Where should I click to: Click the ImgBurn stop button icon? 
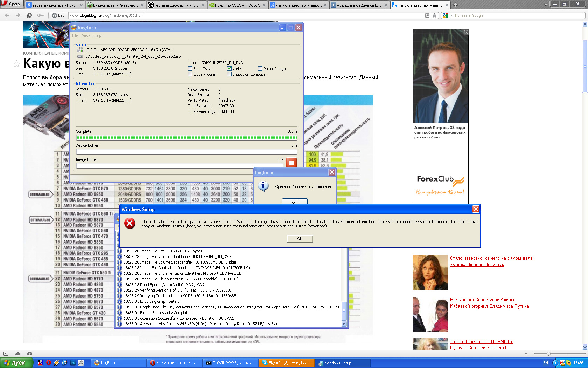point(291,163)
